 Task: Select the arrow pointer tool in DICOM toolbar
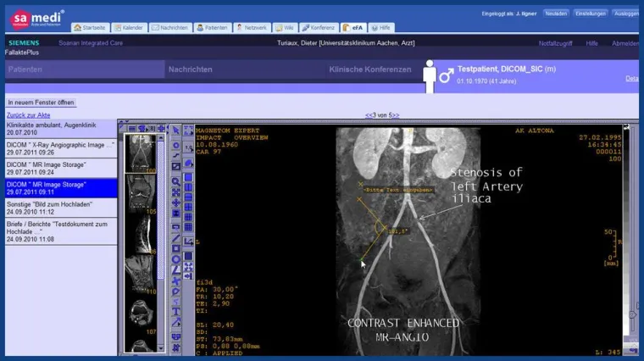click(x=176, y=131)
